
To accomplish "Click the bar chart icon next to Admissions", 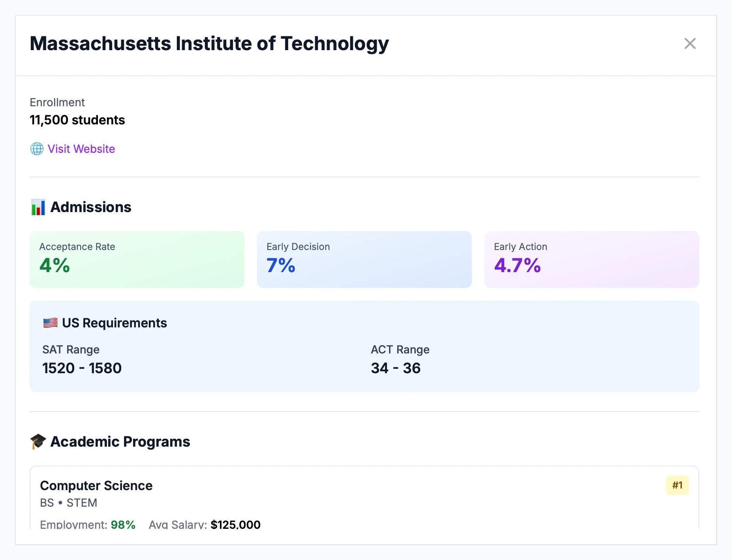I will (38, 207).
